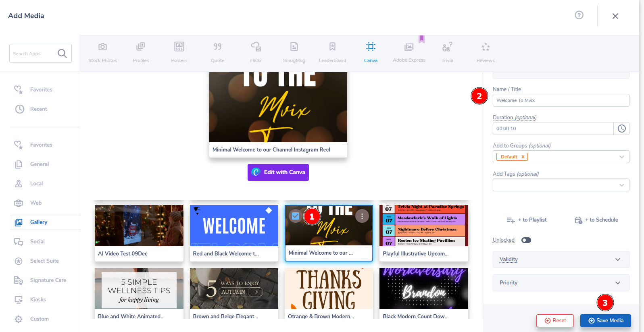Remove the Default group tag
This screenshot has width=644, height=332.
pos(523,157)
